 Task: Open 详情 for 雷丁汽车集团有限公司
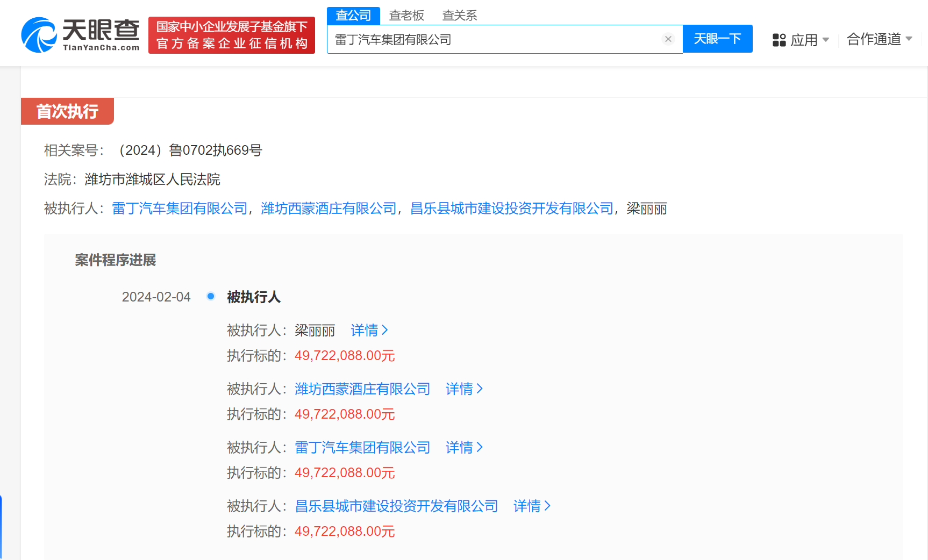coord(465,447)
